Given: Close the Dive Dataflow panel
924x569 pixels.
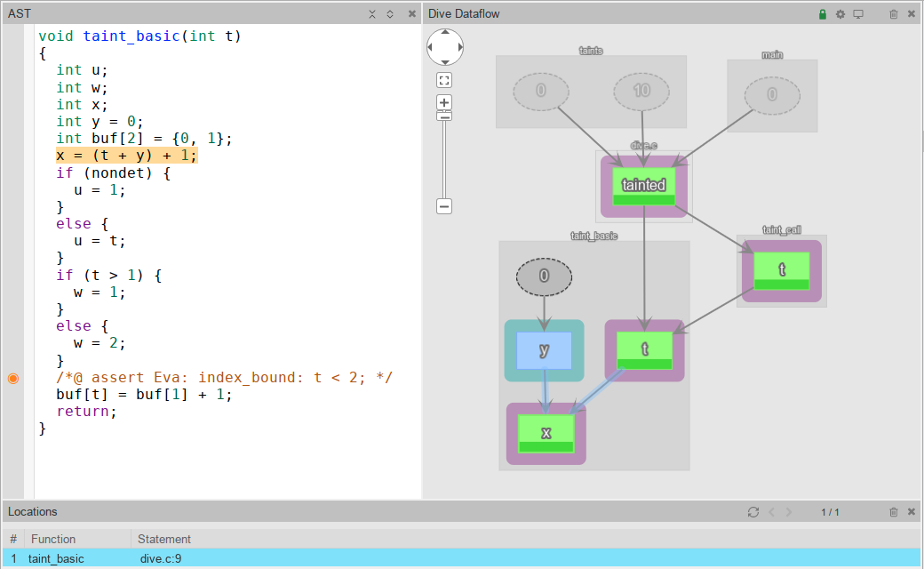Looking at the screenshot, I should [x=911, y=13].
